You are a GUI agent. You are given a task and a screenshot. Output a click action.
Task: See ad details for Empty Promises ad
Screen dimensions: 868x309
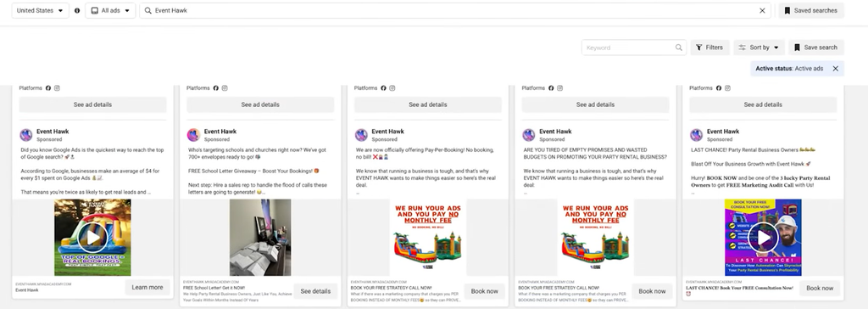click(x=595, y=104)
